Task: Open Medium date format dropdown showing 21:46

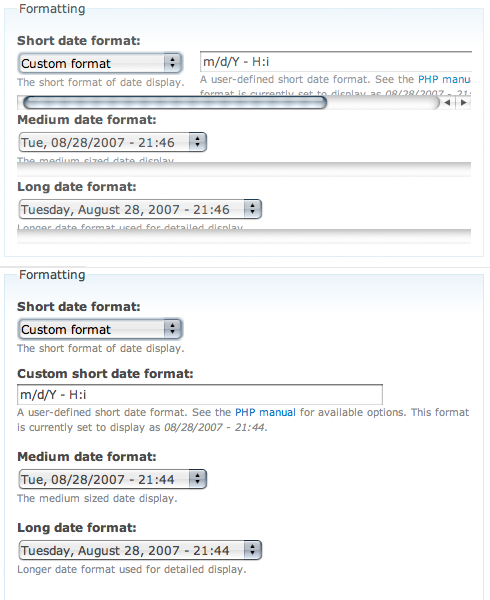Action: (x=112, y=142)
